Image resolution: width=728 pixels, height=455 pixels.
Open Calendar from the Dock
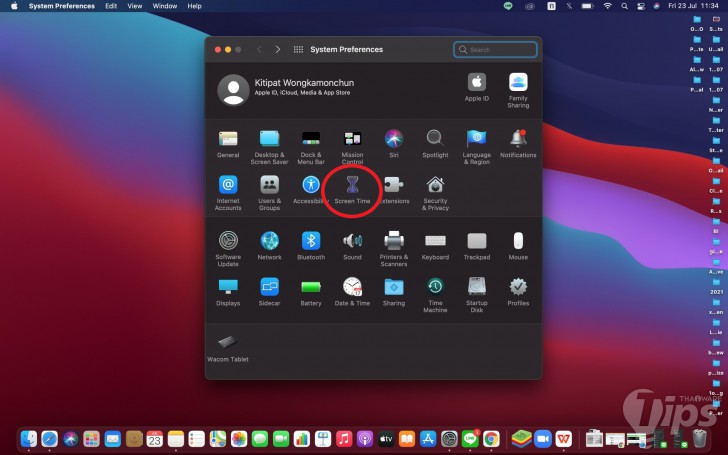tap(155, 439)
